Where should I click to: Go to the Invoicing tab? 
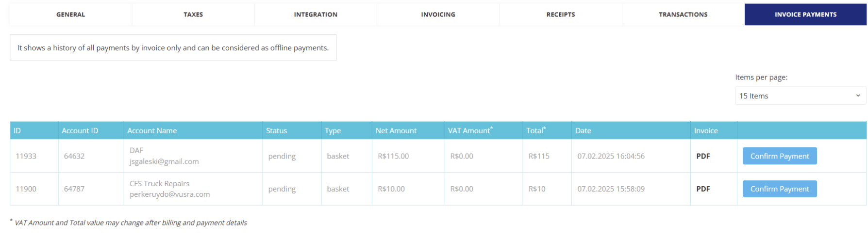438,15
